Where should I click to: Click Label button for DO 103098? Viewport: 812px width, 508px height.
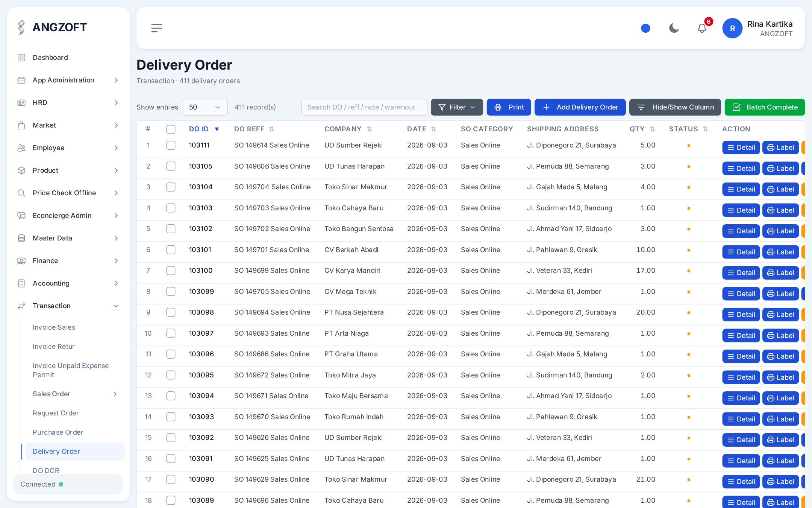(780, 315)
